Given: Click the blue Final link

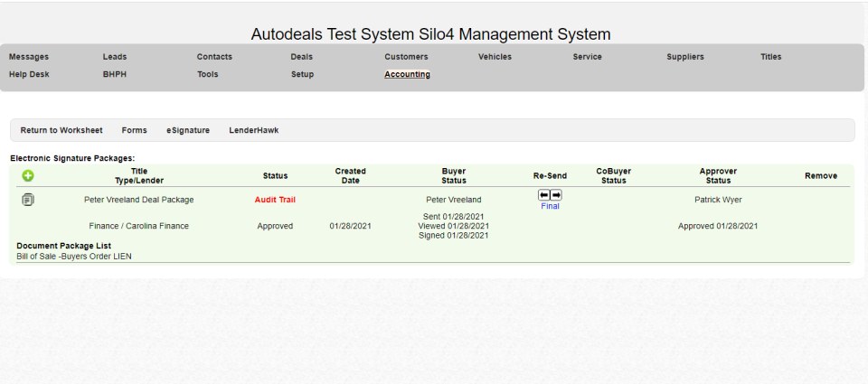Looking at the screenshot, I should point(550,206).
